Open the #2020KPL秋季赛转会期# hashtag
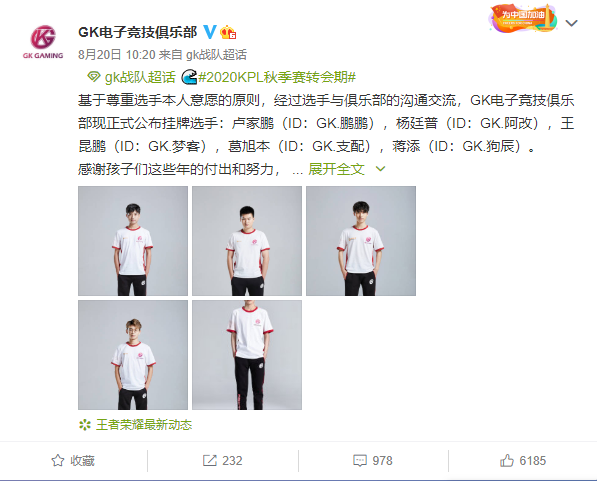 coord(277,77)
